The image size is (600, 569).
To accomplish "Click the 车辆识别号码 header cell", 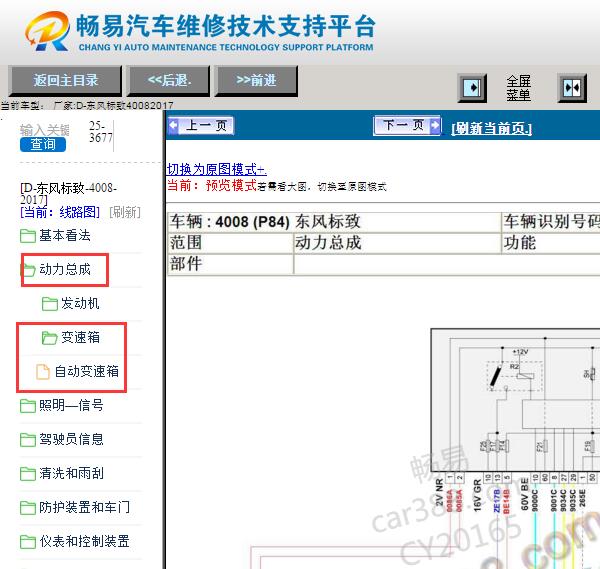I will [551, 222].
